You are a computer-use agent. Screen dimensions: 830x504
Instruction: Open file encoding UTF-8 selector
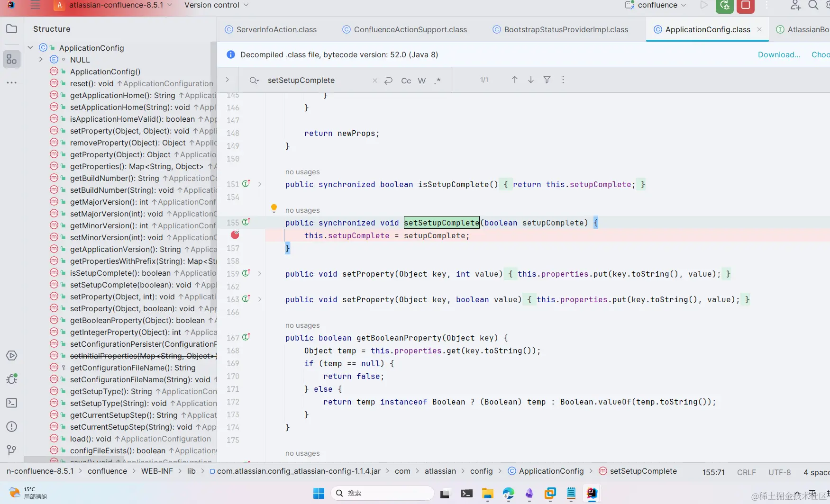tap(780, 472)
